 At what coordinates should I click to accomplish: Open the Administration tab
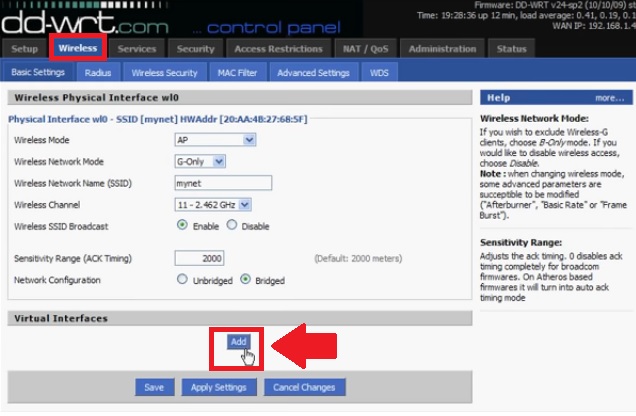point(443,48)
